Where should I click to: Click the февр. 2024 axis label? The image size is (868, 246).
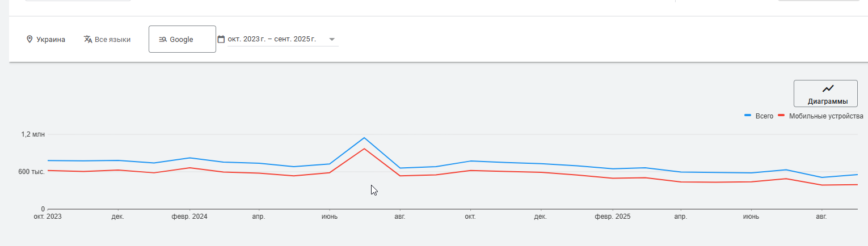coord(189,217)
